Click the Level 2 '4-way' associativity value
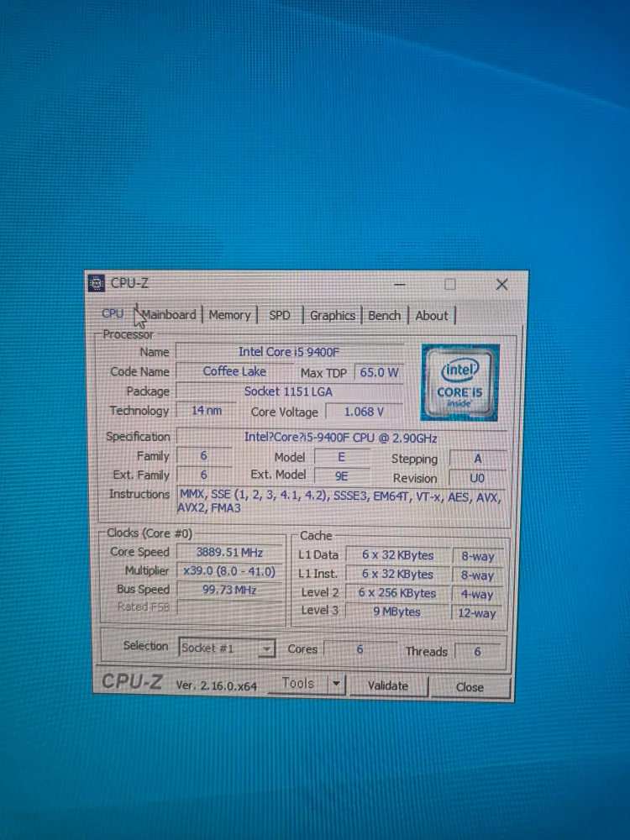This screenshot has width=630, height=840. click(x=477, y=595)
